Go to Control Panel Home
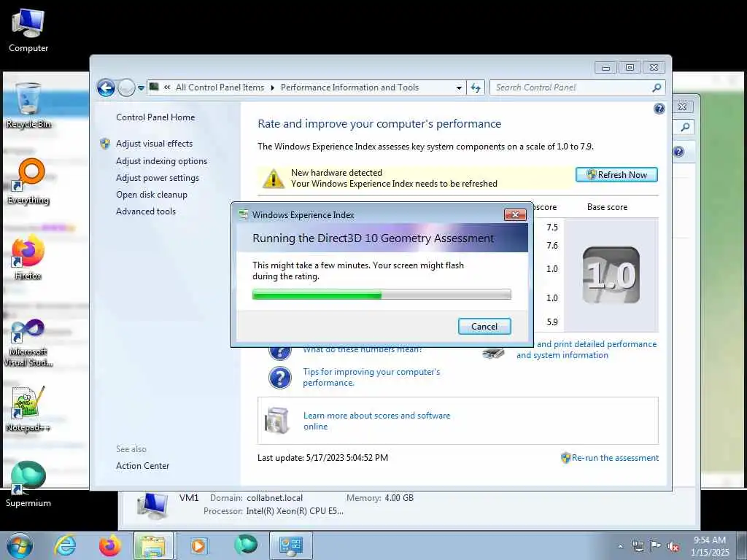This screenshot has width=747, height=560. (x=155, y=117)
